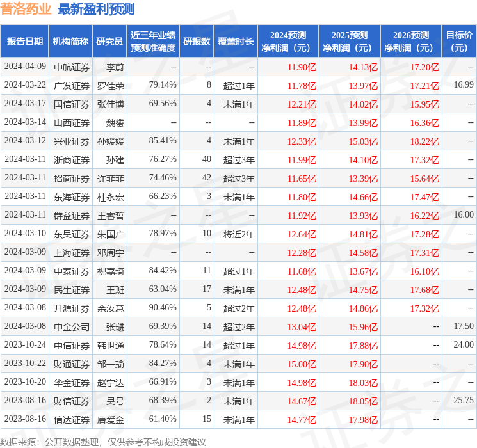Click the 财信证券 institution cell

[x=72, y=401]
